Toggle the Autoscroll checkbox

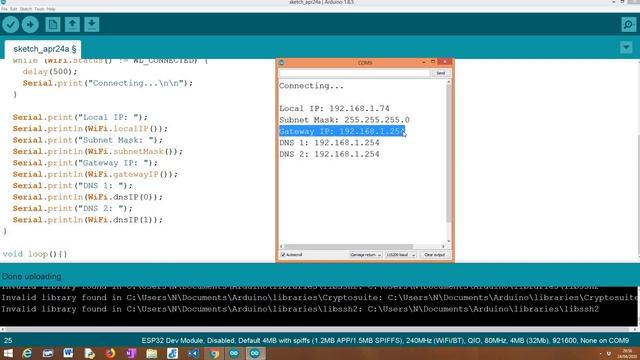point(283,255)
